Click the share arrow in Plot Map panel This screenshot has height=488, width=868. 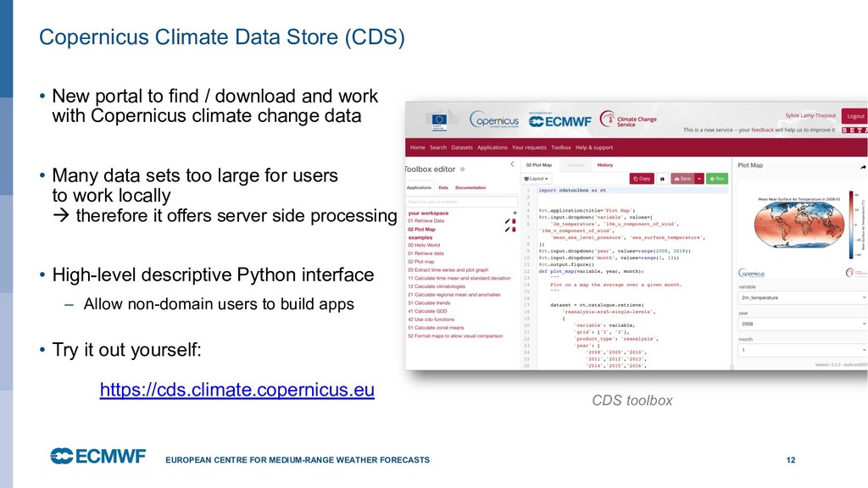click(x=862, y=167)
